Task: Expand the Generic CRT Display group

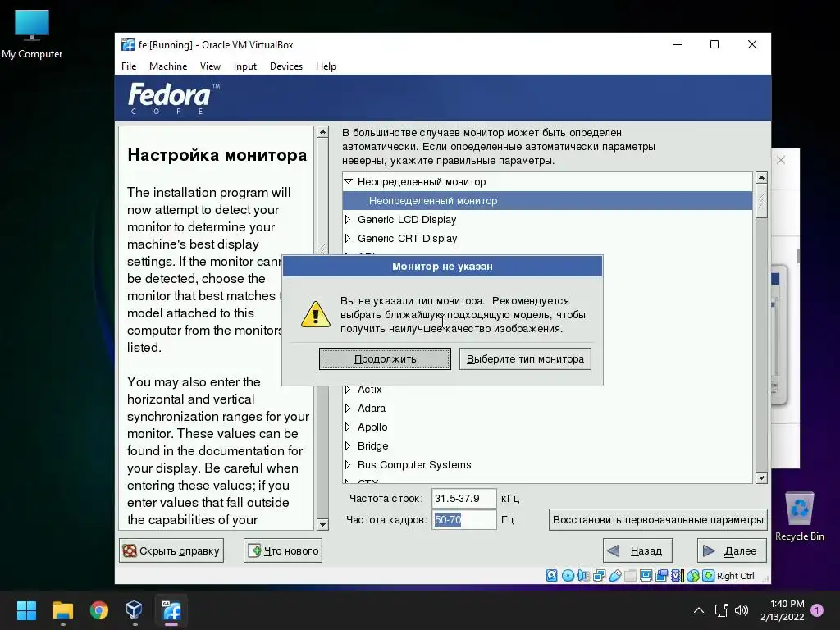Action: (x=348, y=238)
